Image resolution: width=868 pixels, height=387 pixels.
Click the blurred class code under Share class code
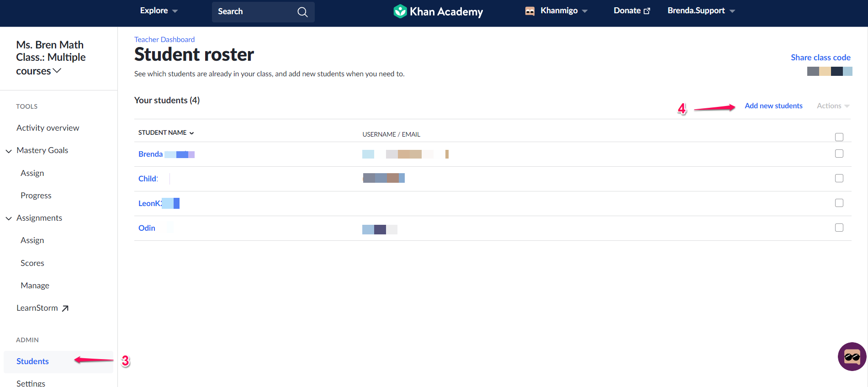[830, 71]
